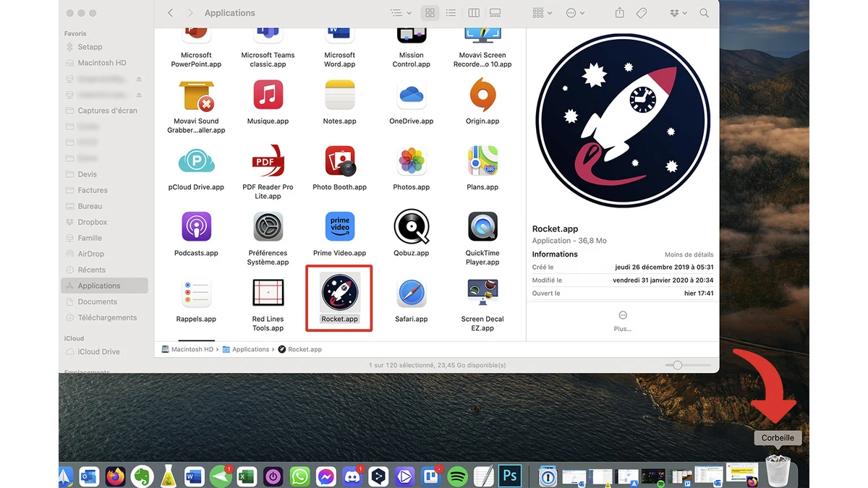Viewport: 868px width, 488px height.
Task: Click Applications in the path bar
Action: click(x=246, y=349)
